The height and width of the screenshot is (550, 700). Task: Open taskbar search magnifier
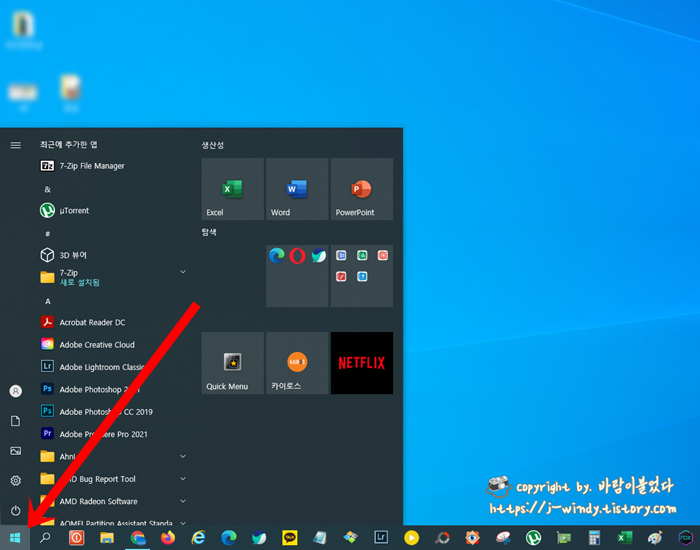[x=45, y=538]
